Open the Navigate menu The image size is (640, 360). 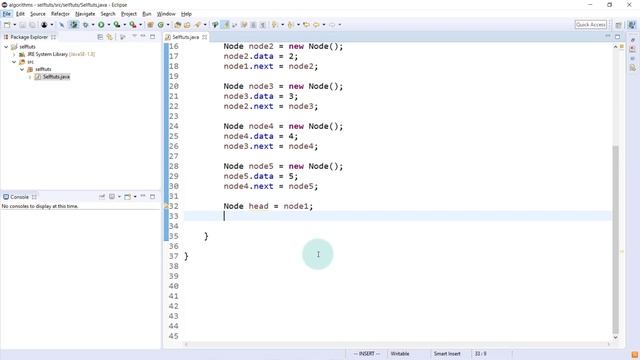(85, 14)
